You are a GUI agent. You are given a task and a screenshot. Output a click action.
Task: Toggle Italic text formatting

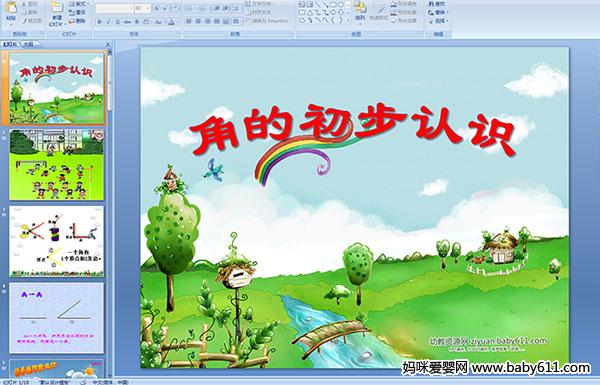[x=108, y=22]
